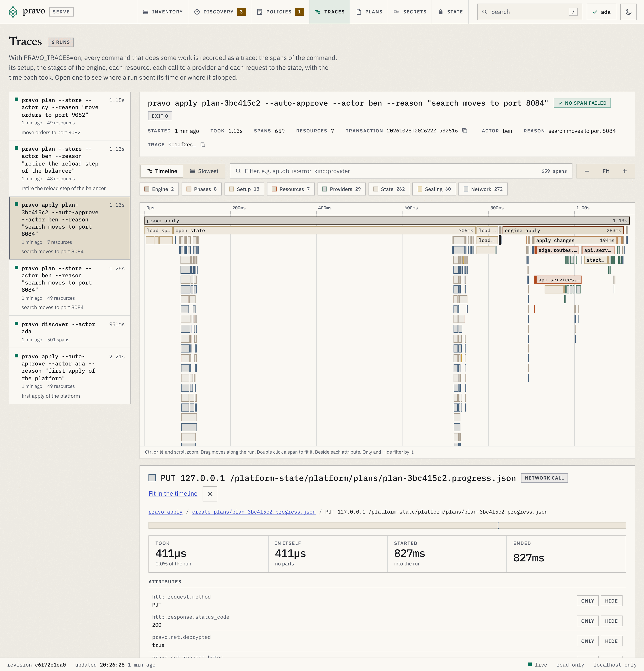Hide spans by http.response.status_code
This screenshot has height=671, width=644.
[611, 621]
